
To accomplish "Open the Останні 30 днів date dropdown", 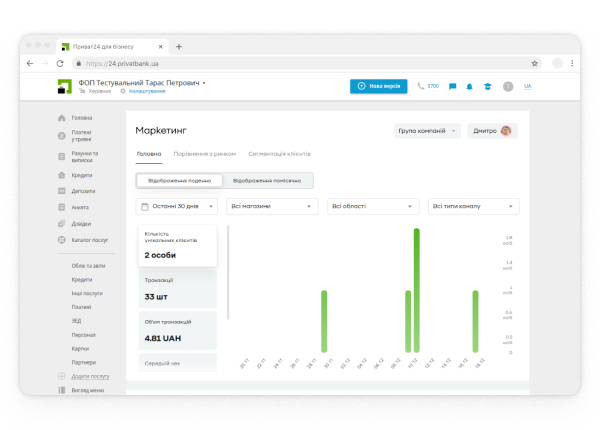I will [176, 206].
